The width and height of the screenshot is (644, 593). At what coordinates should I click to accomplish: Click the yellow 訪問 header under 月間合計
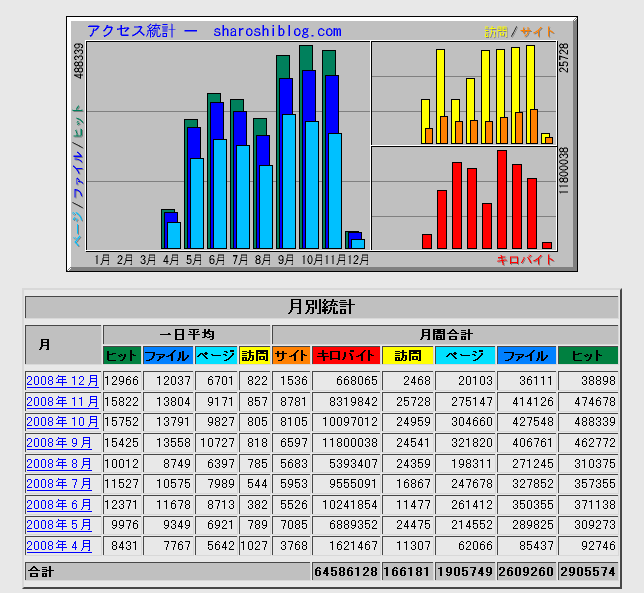408,355
